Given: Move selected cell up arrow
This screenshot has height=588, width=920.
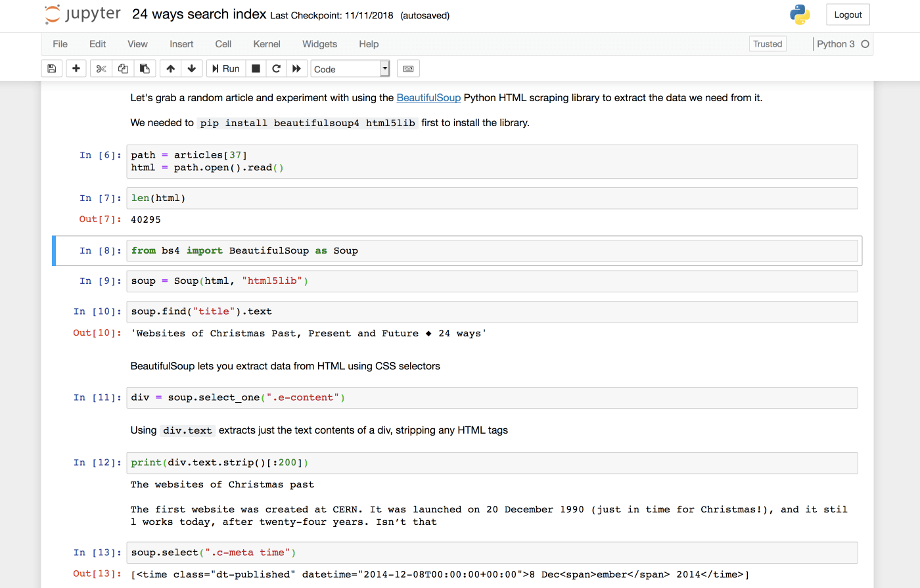Looking at the screenshot, I should pos(170,68).
